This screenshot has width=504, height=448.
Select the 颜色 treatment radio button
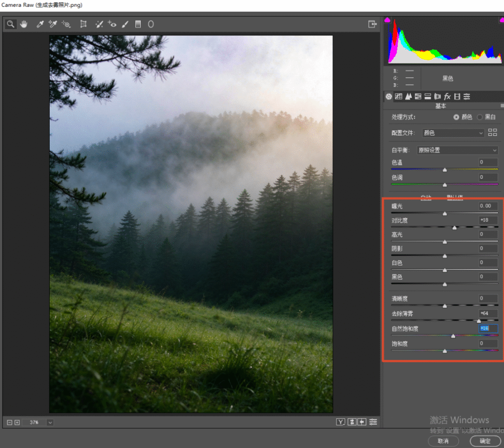(x=456, y=117)
